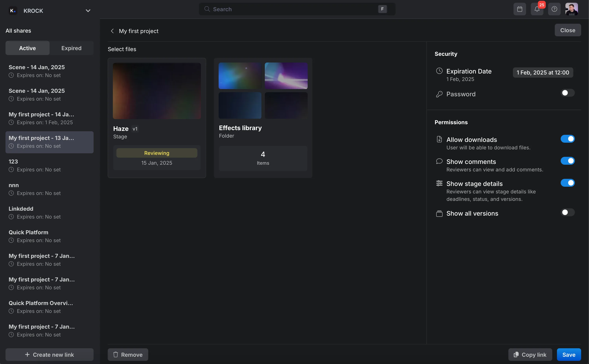The image size is (589, 364).
Task: Open the calendar icon in the top bar
Action: [519, 9]
